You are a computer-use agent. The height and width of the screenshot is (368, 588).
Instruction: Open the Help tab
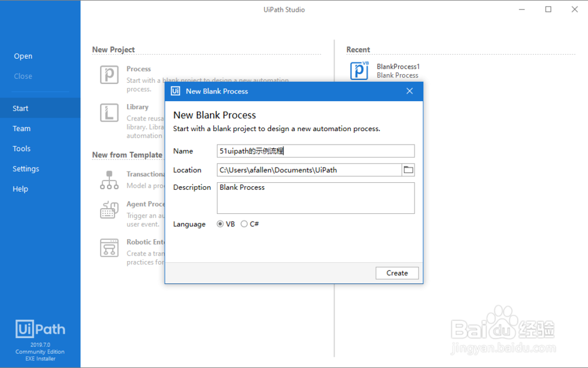point(21,189)
